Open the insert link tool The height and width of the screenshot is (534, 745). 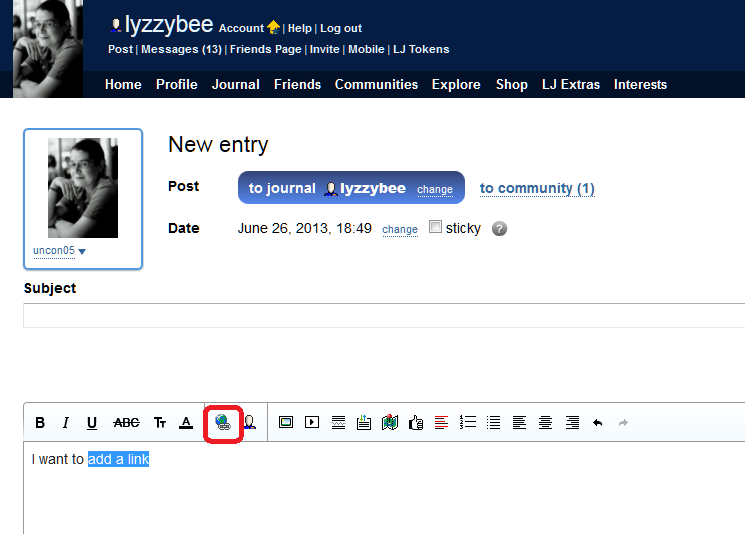pyautogui.click(x=222, y=423)
